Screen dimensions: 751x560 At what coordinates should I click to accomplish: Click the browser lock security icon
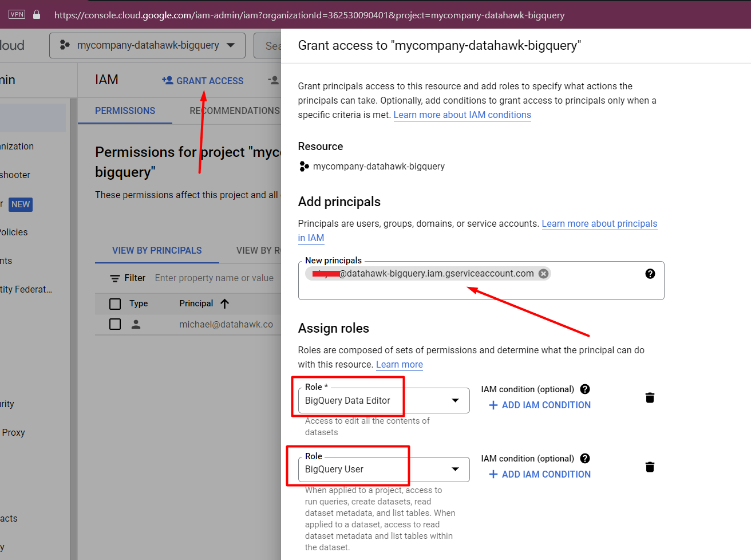[37, 15]
